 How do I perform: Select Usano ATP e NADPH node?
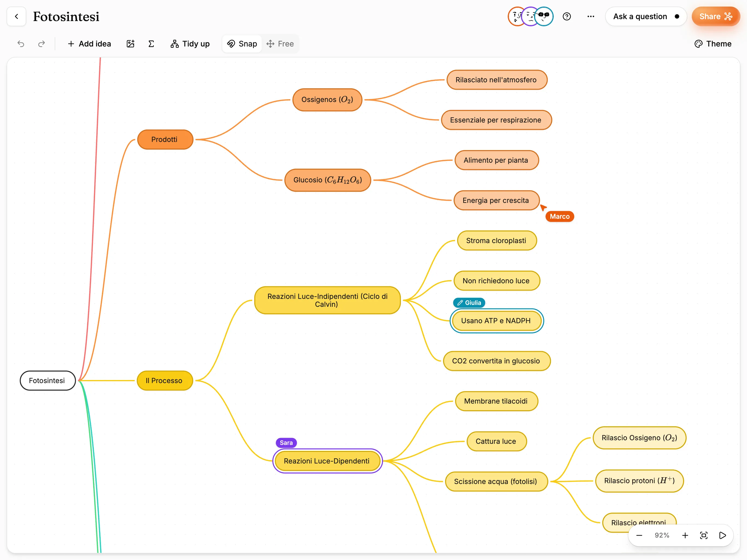(497, 321)
